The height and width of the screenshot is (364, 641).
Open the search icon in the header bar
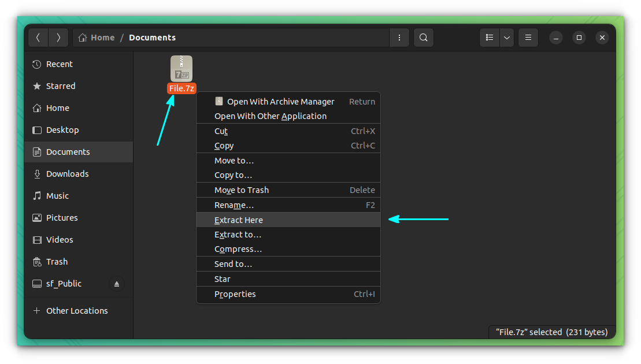(423, 37)
